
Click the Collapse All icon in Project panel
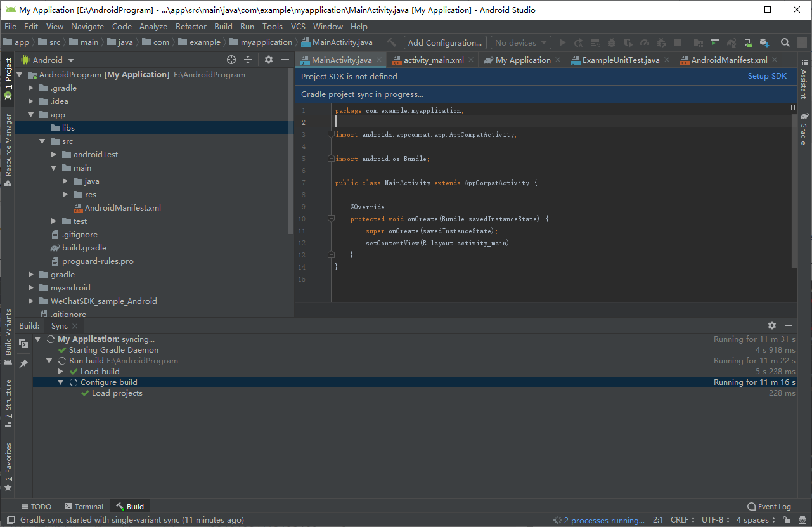point(248,60)
